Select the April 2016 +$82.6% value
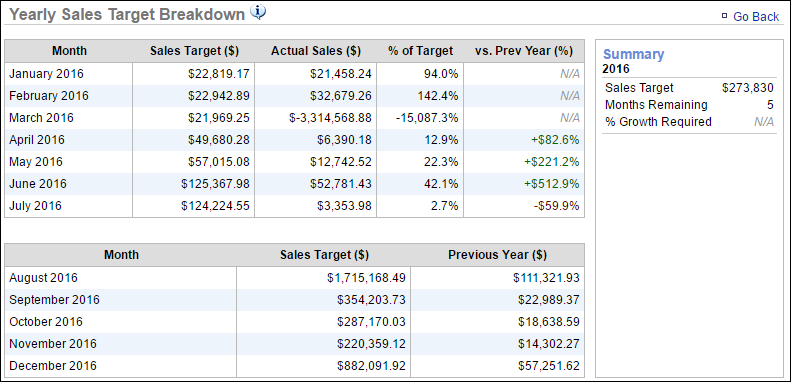 pos(555,140)
